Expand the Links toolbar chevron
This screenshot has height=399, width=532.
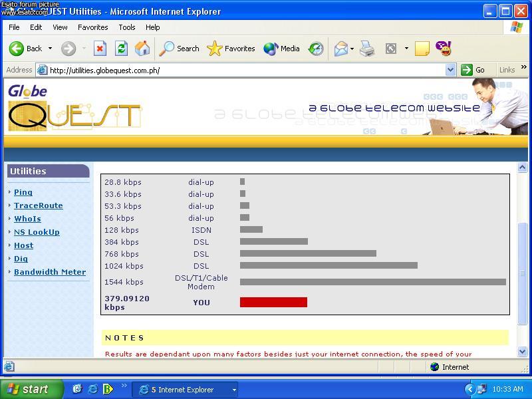[524, 67]
